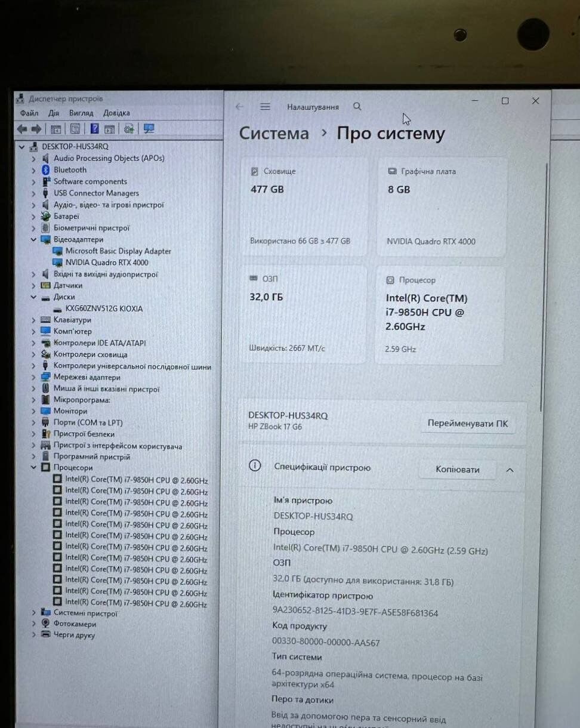Screen dimensions: 580x728
Task: Click the Back arrow in Device Manager toolbar
Action: coord(22,129)
